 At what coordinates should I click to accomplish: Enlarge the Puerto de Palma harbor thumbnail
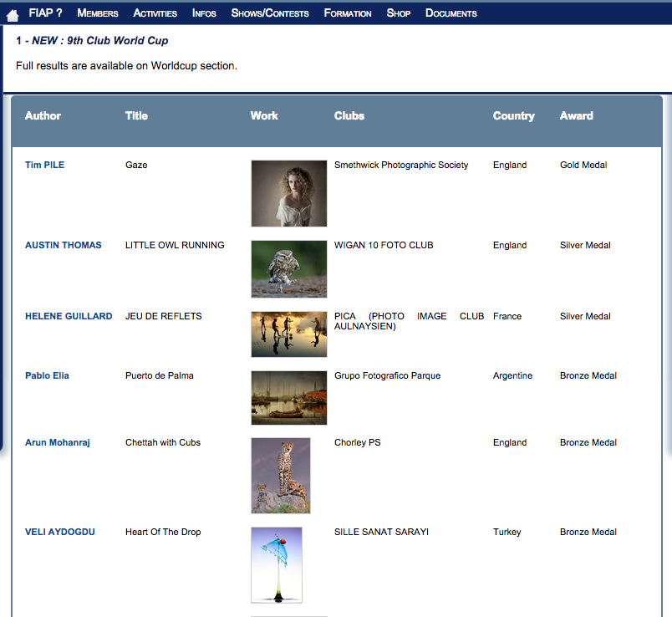click(x=288, y=397)
